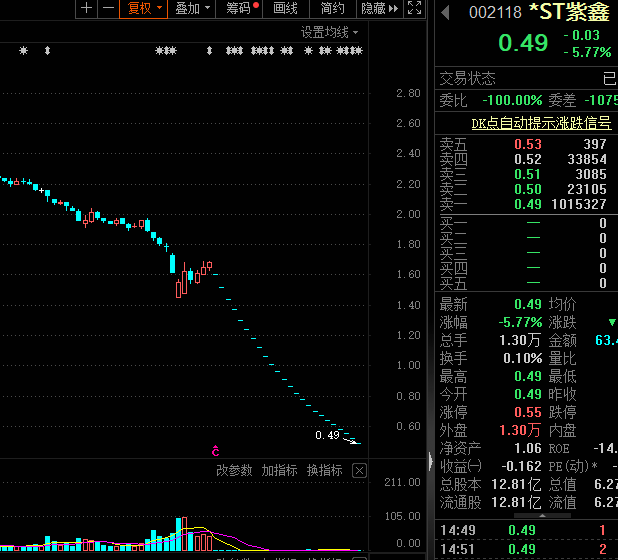Toggle fullscreen chart icon
Image resolution: width=618 pixels, height=560 pixels.
(x=415, y=8)
